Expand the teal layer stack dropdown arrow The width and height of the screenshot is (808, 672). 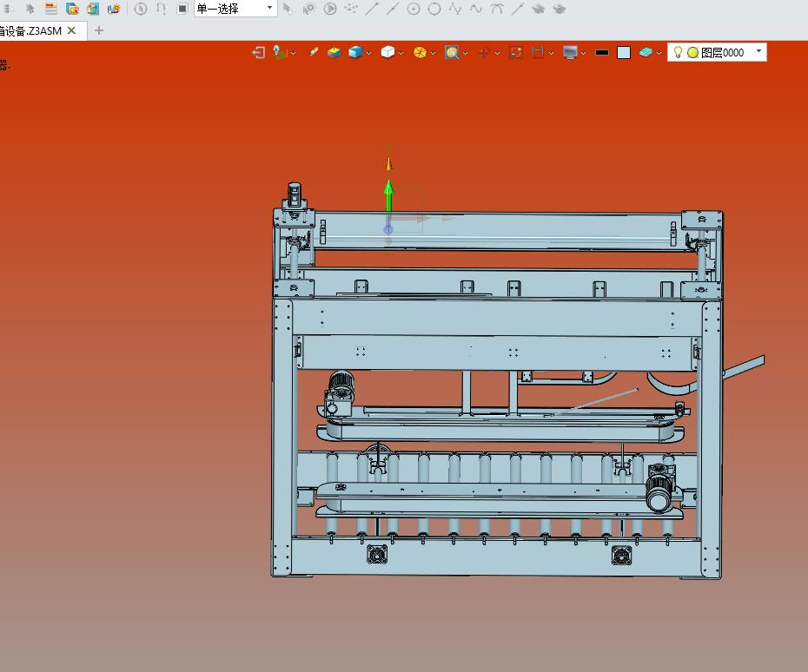click(659, 52)
